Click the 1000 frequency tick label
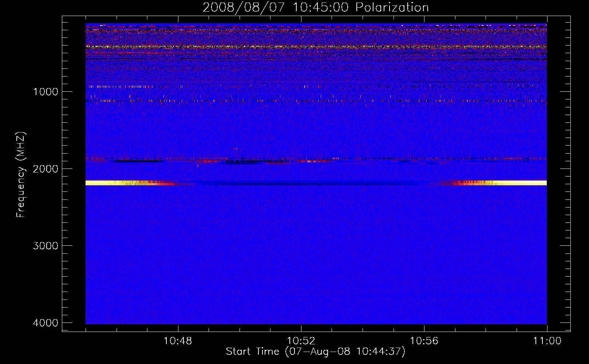The width and height of the screenshot is (589, 364). pos(46,91)
